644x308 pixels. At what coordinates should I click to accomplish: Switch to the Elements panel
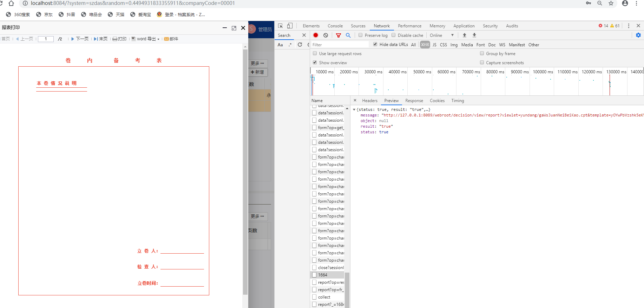pos(311,26)
